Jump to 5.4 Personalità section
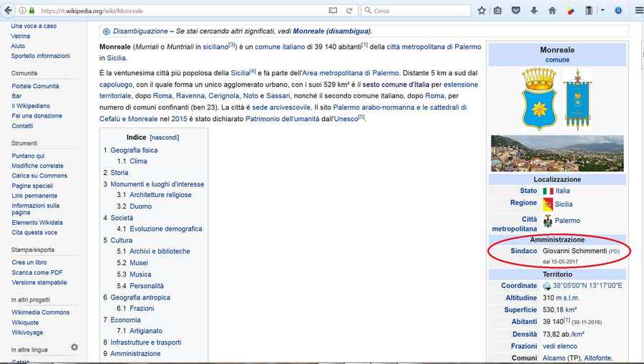 (x=140, y=286)
